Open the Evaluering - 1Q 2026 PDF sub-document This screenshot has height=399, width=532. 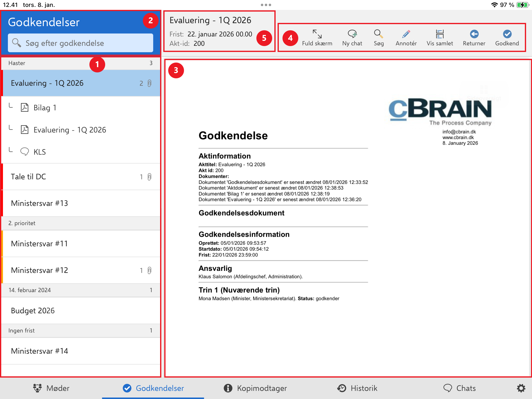[81, 130]
